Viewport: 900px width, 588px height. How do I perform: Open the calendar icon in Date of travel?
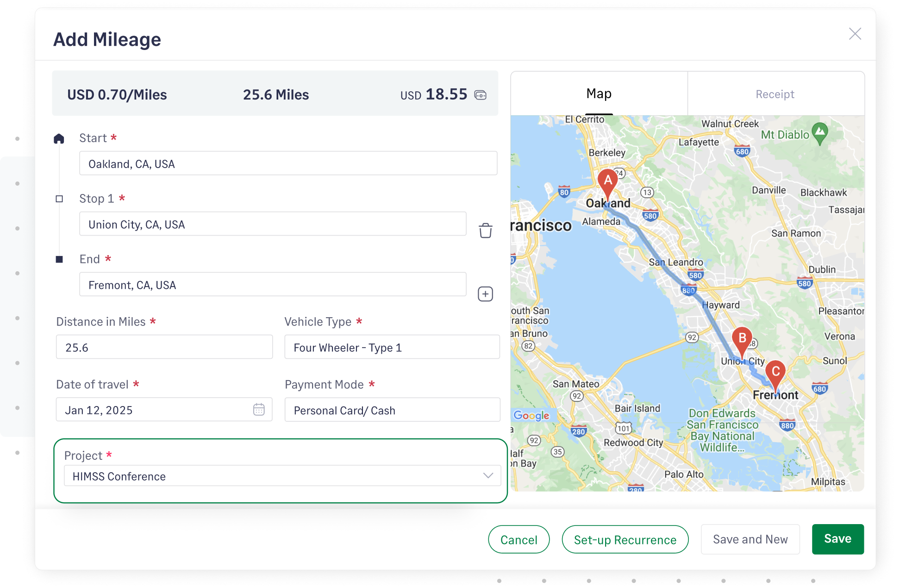[x=259, y=409]
